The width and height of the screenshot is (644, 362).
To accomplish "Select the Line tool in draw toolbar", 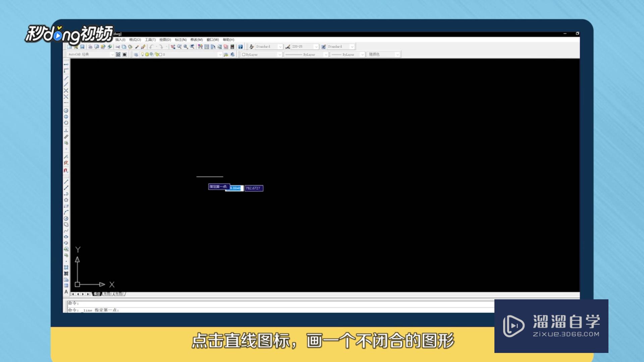I will 66,181.
